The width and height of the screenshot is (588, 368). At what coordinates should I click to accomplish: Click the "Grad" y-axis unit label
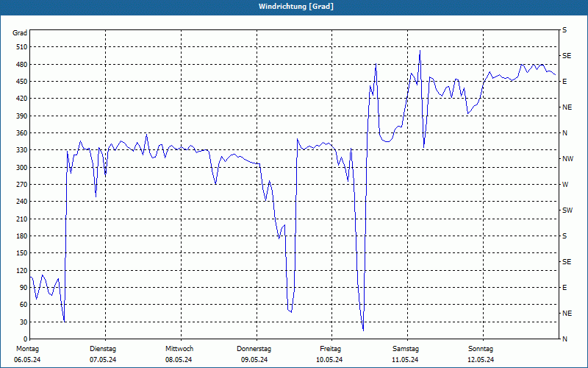[20, 33]
